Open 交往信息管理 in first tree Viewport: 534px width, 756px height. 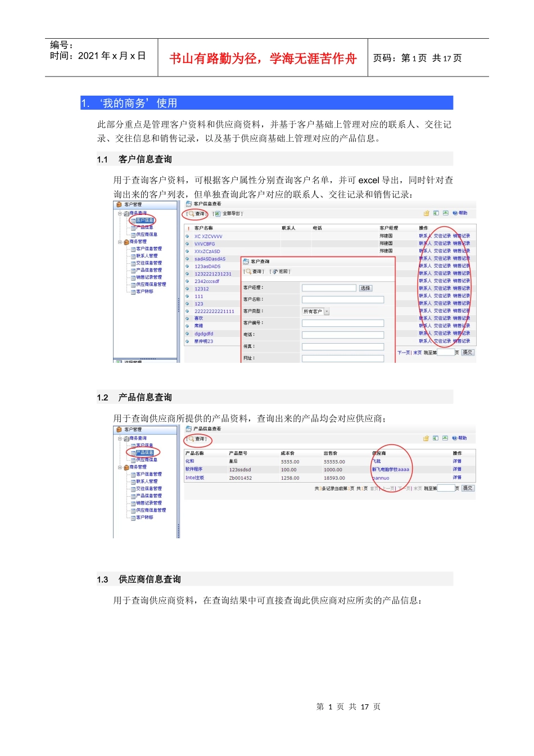148,263
